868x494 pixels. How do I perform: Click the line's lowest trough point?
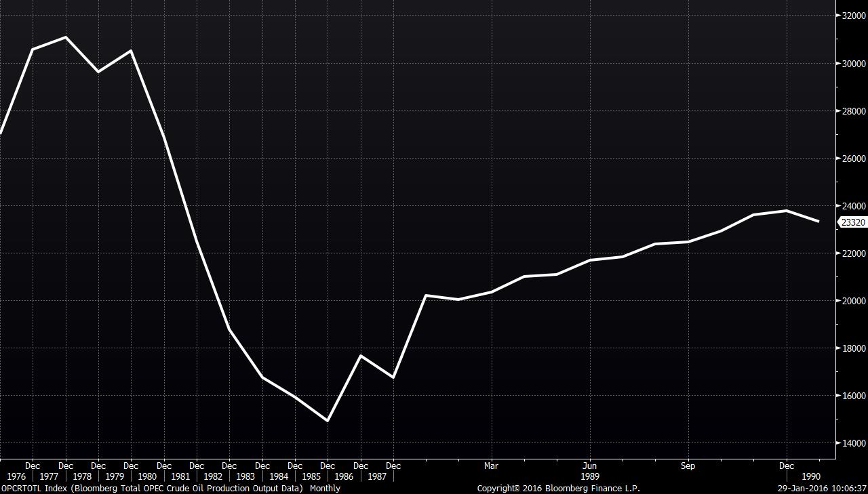(x=328, y=421)
